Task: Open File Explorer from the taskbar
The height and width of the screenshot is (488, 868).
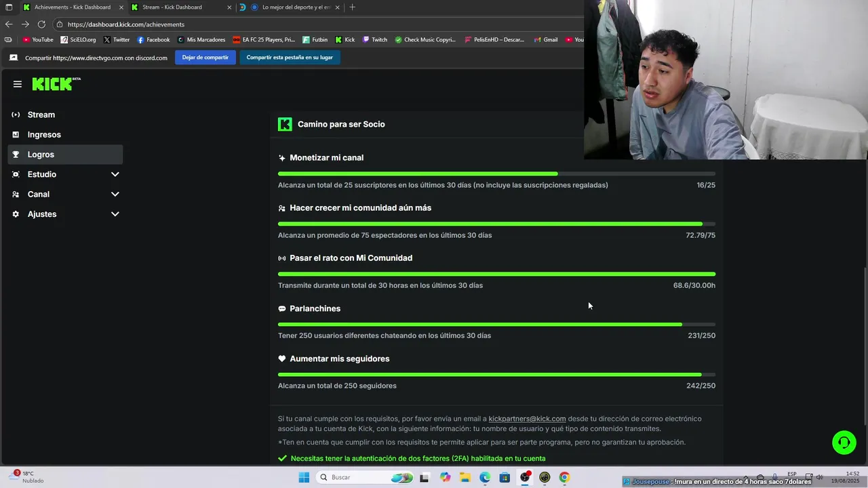Action: [465, 477]
